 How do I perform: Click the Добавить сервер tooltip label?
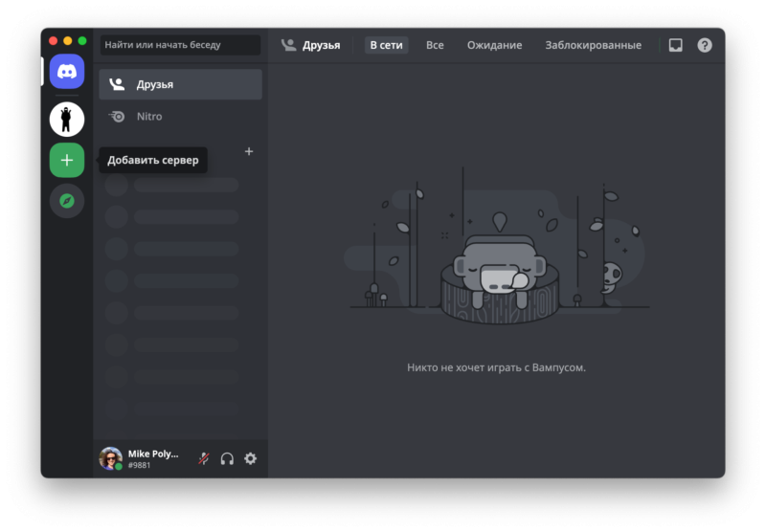tap(153, 160)
